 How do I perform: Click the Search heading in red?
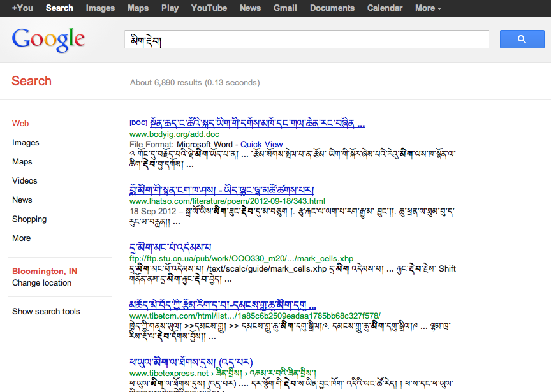[32, 81]
